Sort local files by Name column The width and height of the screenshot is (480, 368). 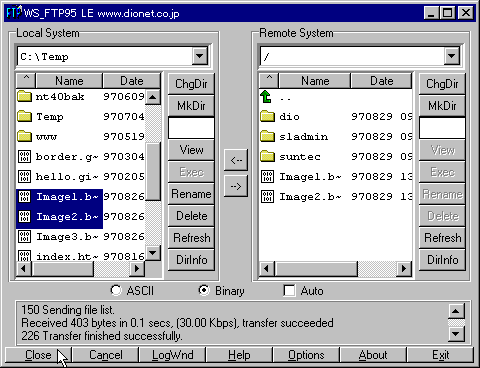(x=69, y=81)
